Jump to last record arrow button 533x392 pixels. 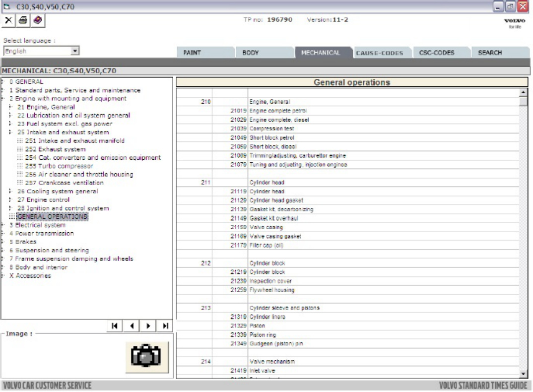pos(165,326)
